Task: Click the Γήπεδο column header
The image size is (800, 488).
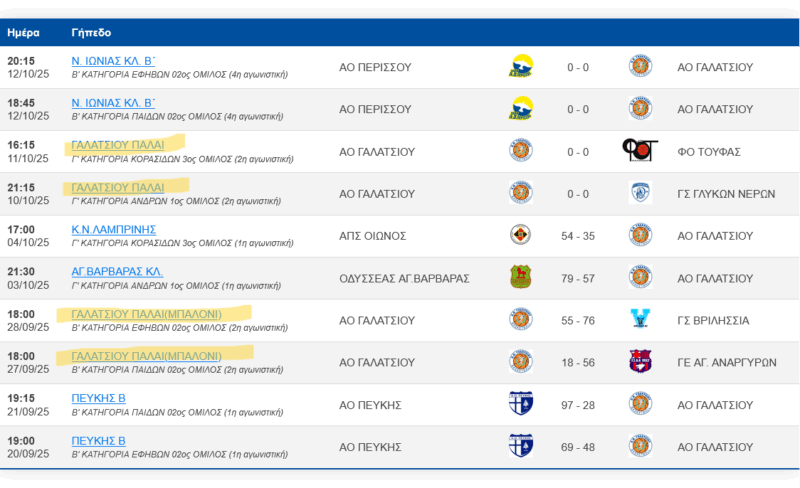Action: 91,32
